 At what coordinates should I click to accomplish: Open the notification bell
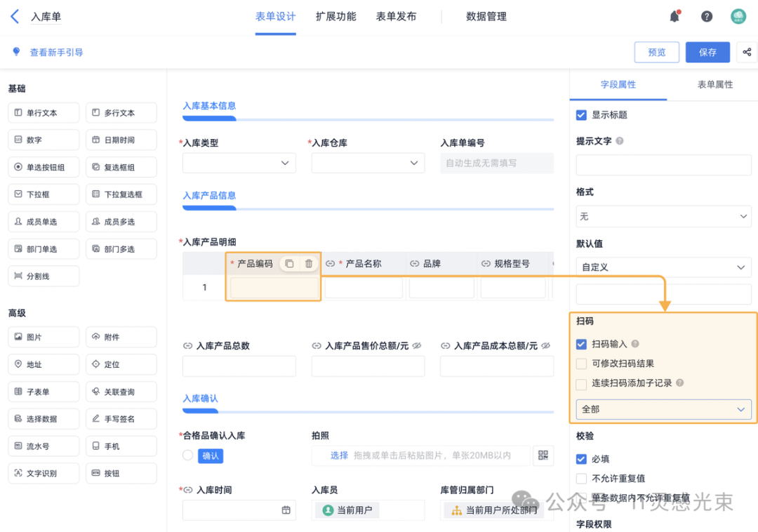tap(674, 17)
